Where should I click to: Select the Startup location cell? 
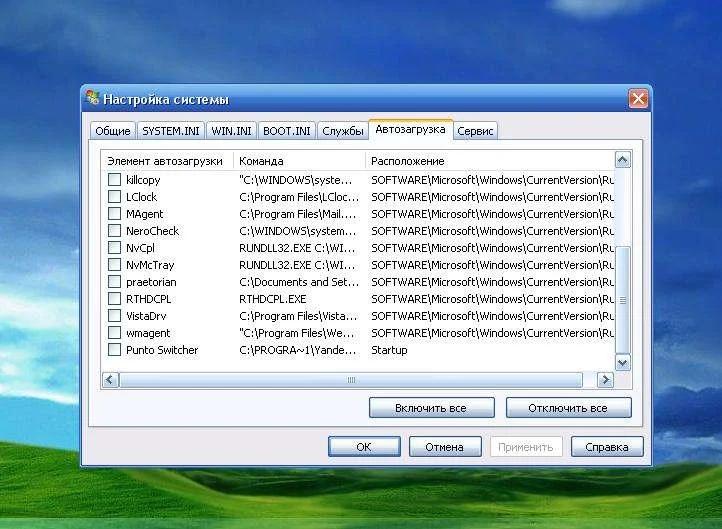pos(389,350)
